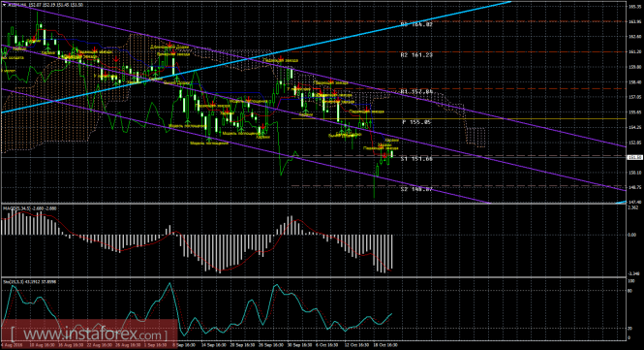Click the MACD indicator title label
This screenshot has width=644, height=350.
pyautogui.click(x=30, y=208)
